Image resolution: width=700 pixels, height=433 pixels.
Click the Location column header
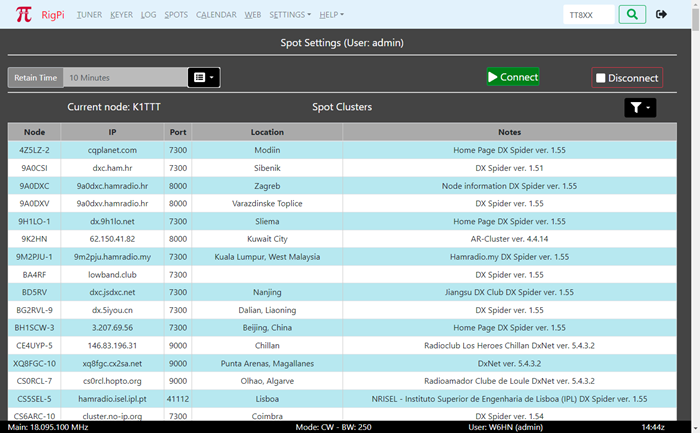pyautogui.click(x=267, y=132)
